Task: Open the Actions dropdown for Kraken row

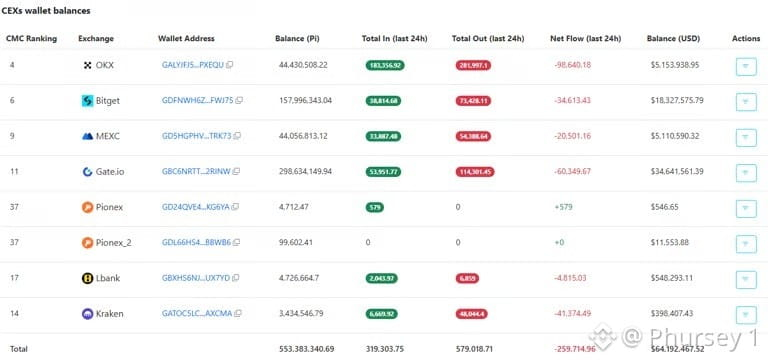Action: (746, 315)
